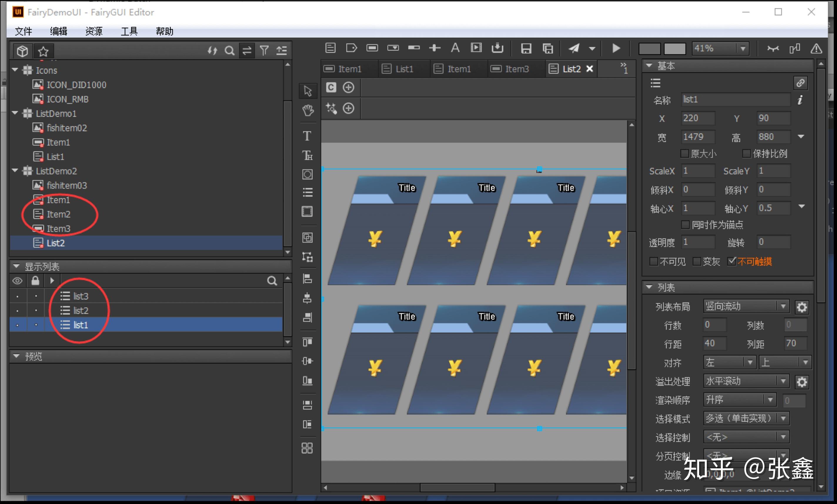The image size is (837, 504).
Task: Click the save icon in toolbar
Action: pos(526,48)
